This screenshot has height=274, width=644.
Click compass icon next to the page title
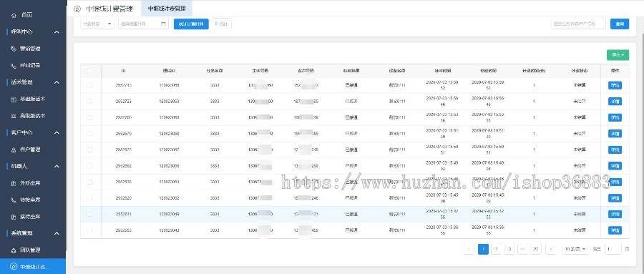77,9
